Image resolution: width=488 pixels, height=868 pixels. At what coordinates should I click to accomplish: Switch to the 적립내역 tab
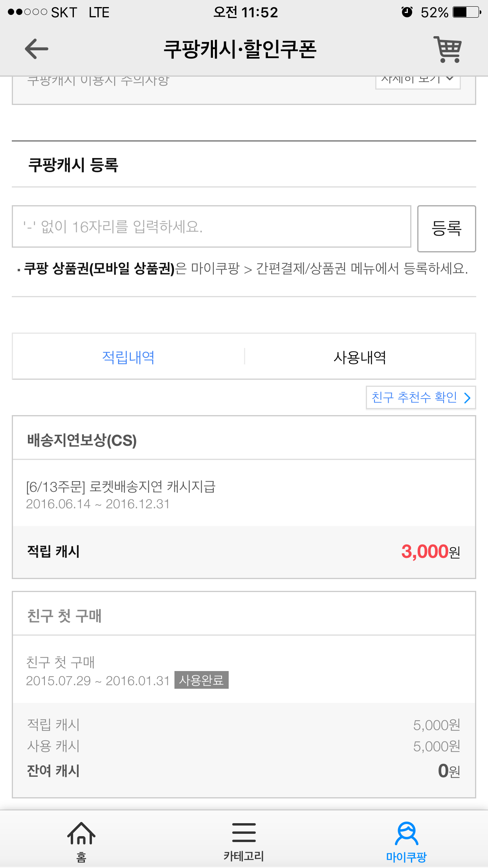coord(128,357)
